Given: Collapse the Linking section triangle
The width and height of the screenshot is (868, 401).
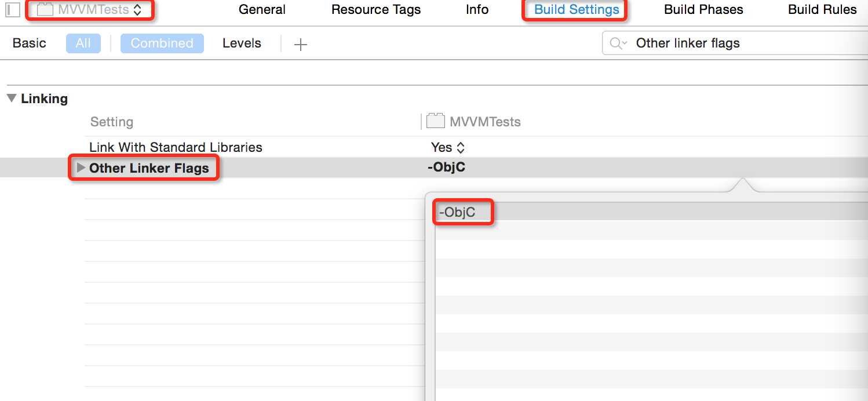Looking at the screenshot, I should (12, 99).
